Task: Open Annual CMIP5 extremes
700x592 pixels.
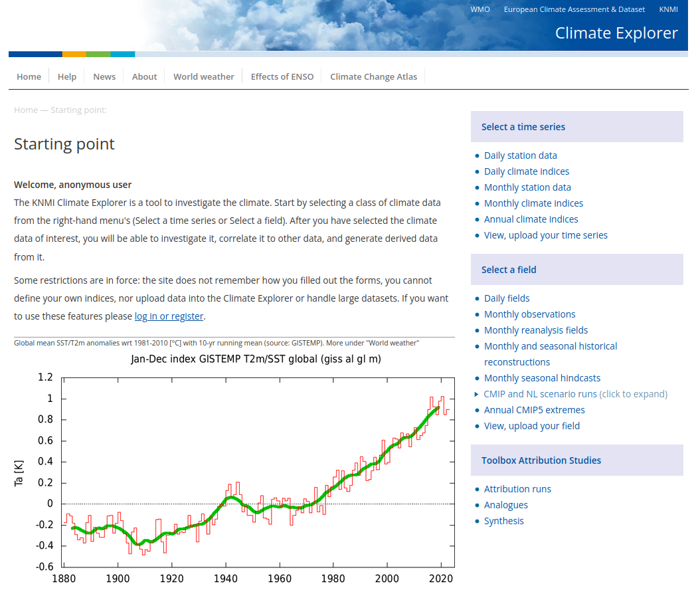Action: click(x=535, y=410)
